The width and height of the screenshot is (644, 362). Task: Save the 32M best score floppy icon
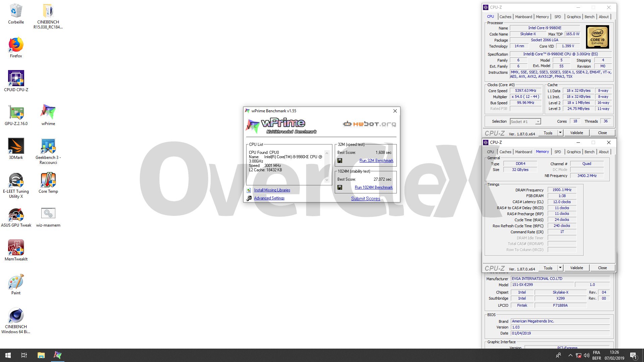[340, 161]
